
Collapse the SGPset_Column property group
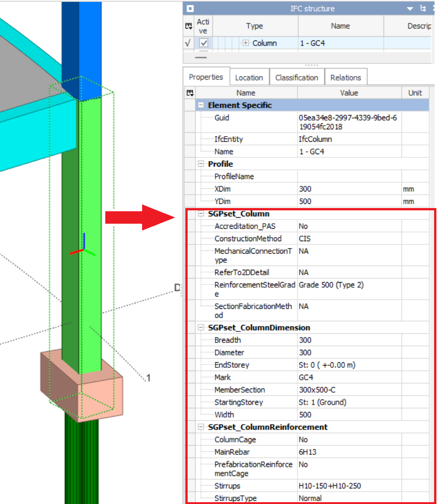click(201, 214)
